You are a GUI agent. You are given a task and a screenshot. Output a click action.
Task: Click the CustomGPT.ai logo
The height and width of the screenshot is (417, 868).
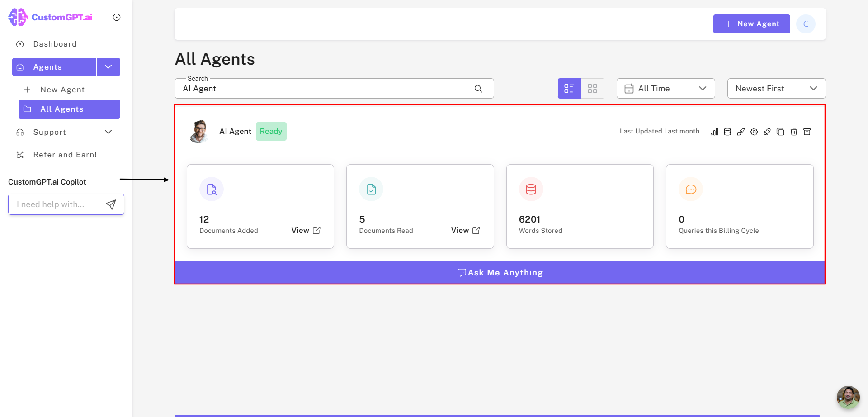(51, 17)
